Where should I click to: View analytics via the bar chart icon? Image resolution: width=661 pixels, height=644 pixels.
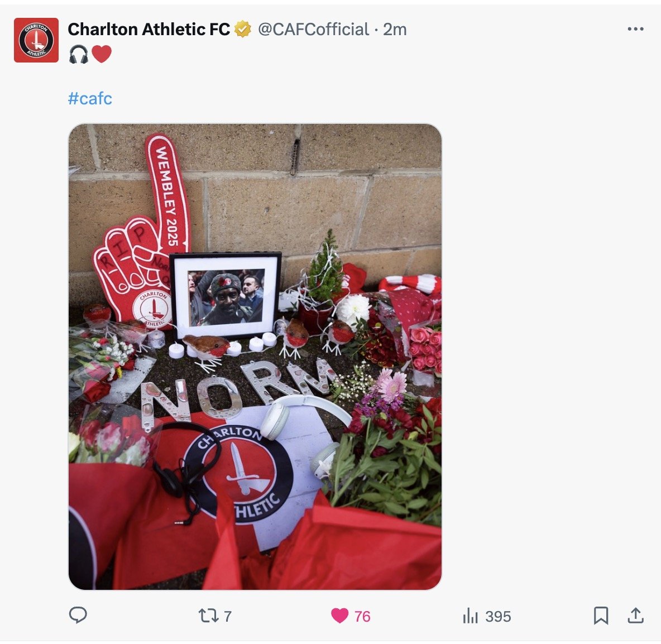[471, 616]
